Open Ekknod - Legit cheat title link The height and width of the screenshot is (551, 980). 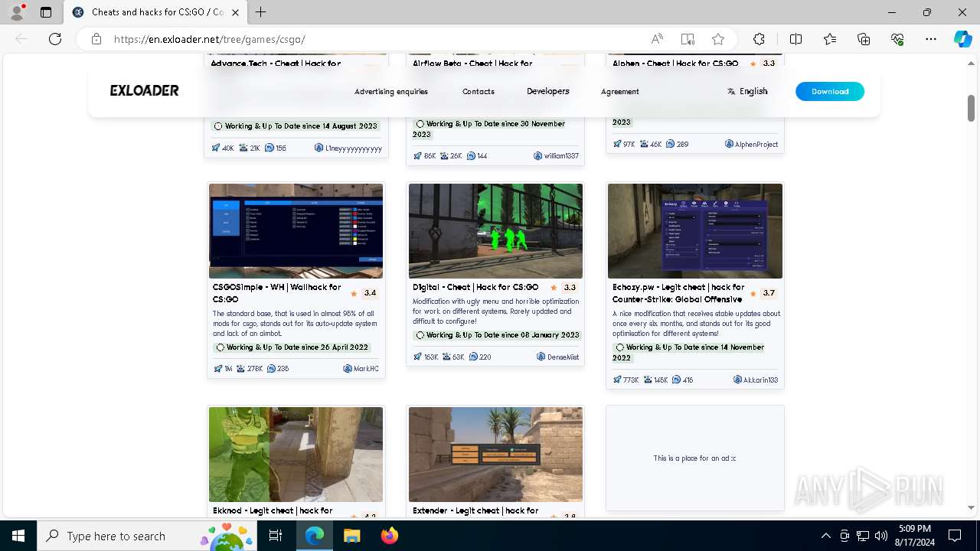273,510
